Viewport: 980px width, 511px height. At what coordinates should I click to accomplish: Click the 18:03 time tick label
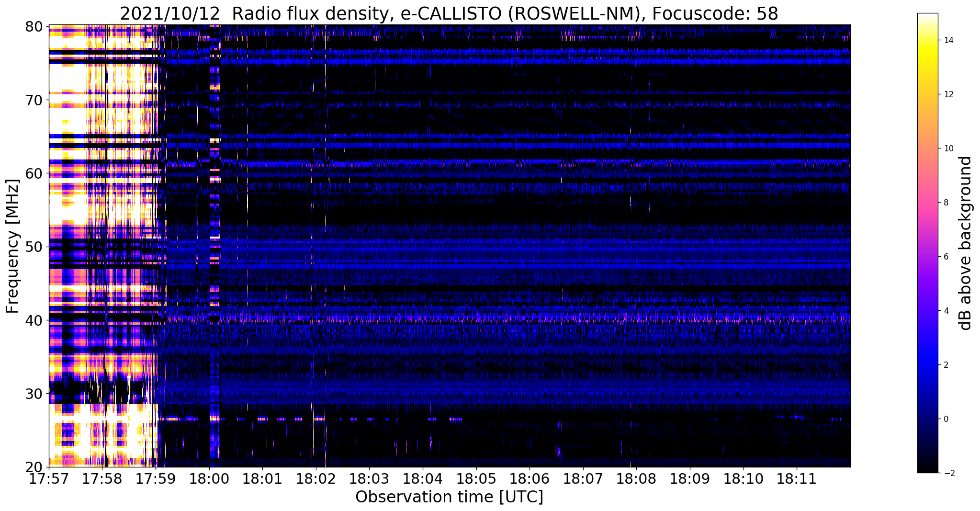click(370, 478)
